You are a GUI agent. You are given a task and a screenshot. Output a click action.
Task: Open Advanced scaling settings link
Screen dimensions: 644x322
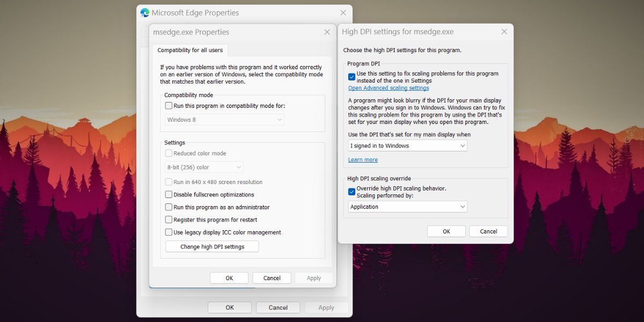click(389, 88)
